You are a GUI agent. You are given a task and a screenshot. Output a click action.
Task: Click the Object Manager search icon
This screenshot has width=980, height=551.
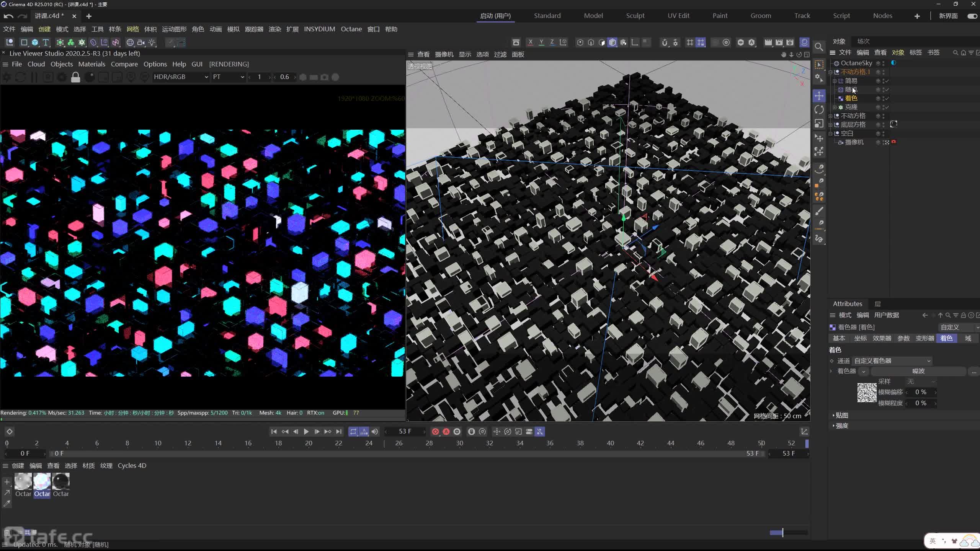(x=955, y=53)
